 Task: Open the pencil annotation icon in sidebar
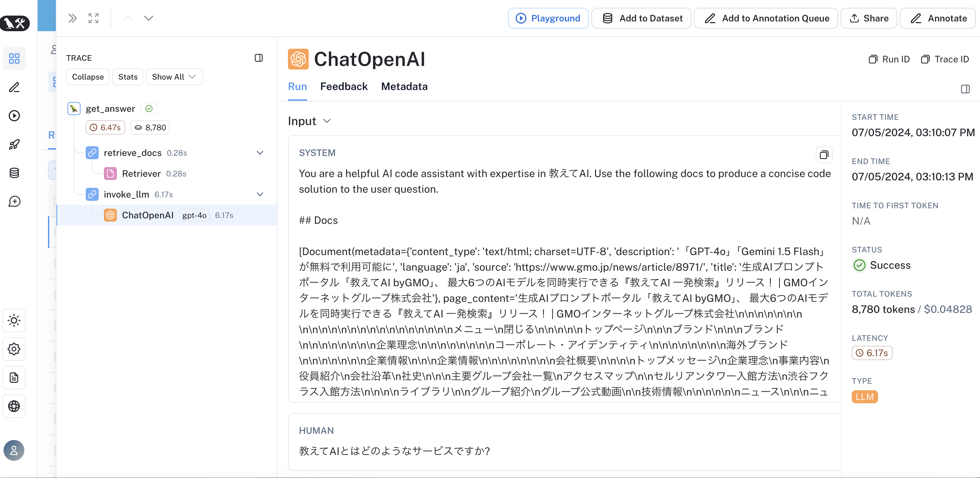(14, 87)
